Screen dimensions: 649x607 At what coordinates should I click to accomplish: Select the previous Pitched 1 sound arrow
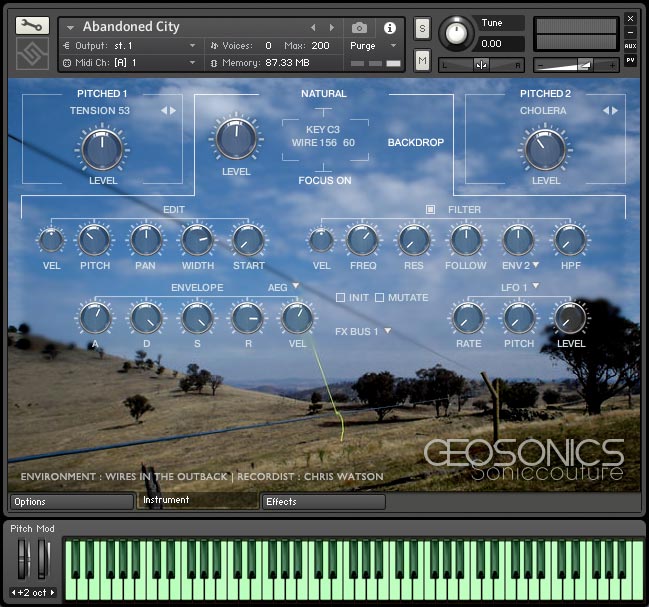(163, 110)
